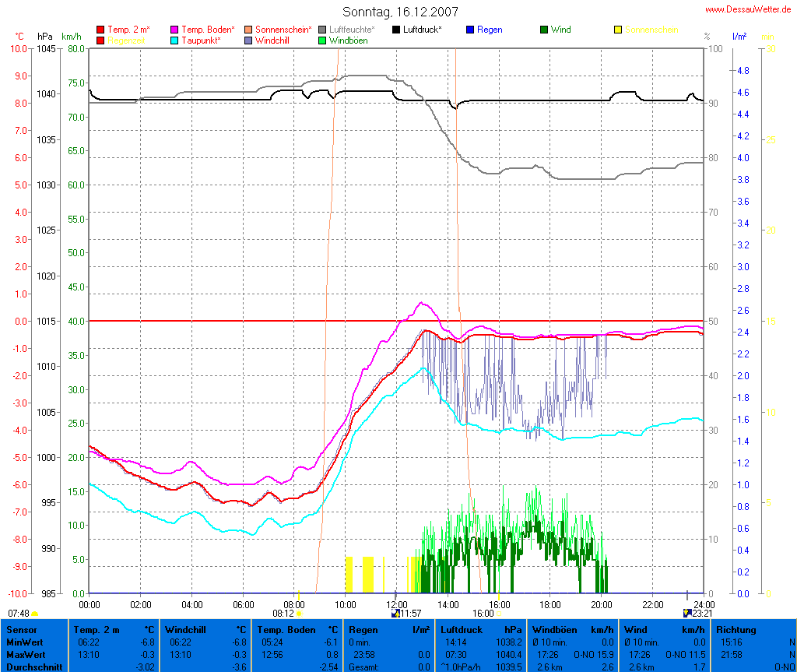Click the red Temp. 2 m legend square
Viewport: 797px width, 672px height.
pyautogui.click(x=100, y=30)
